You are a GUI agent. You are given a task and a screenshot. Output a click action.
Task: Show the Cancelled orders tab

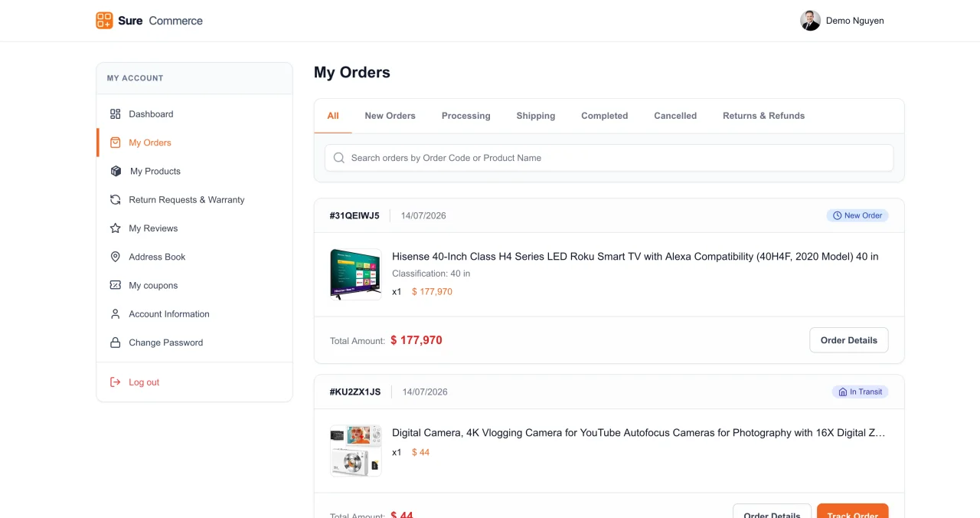tap(675, 116)
